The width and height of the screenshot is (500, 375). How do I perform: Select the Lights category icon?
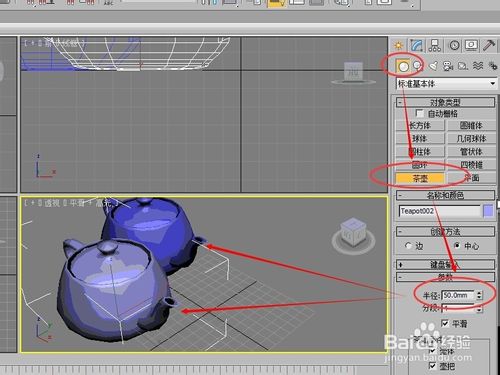pyautogui.click(x=433, y=66)
